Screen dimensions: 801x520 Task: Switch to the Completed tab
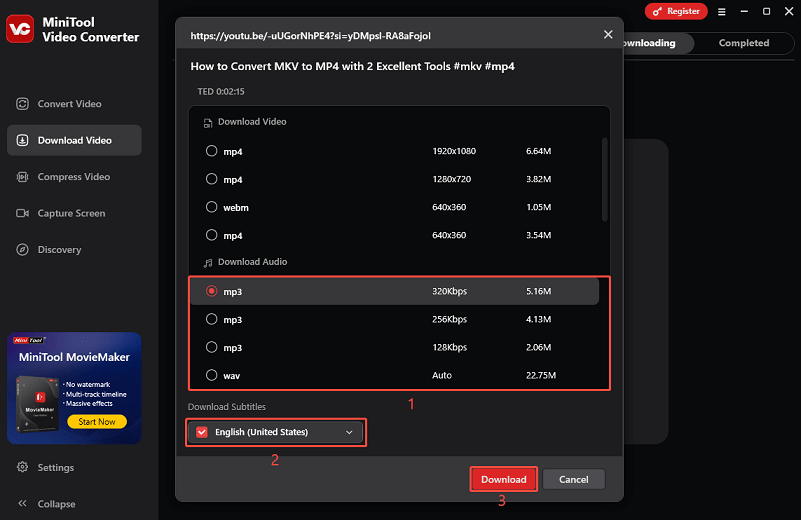(x=744, y=43)
